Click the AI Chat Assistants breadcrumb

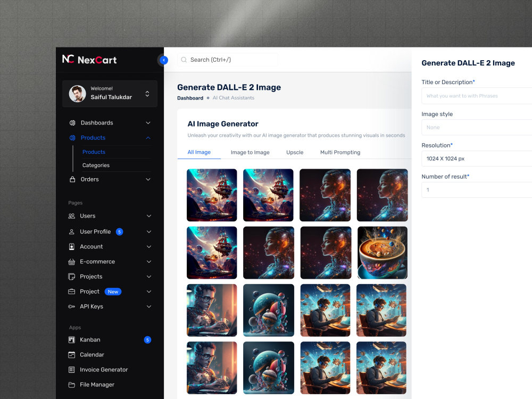[x=234, y=98]
